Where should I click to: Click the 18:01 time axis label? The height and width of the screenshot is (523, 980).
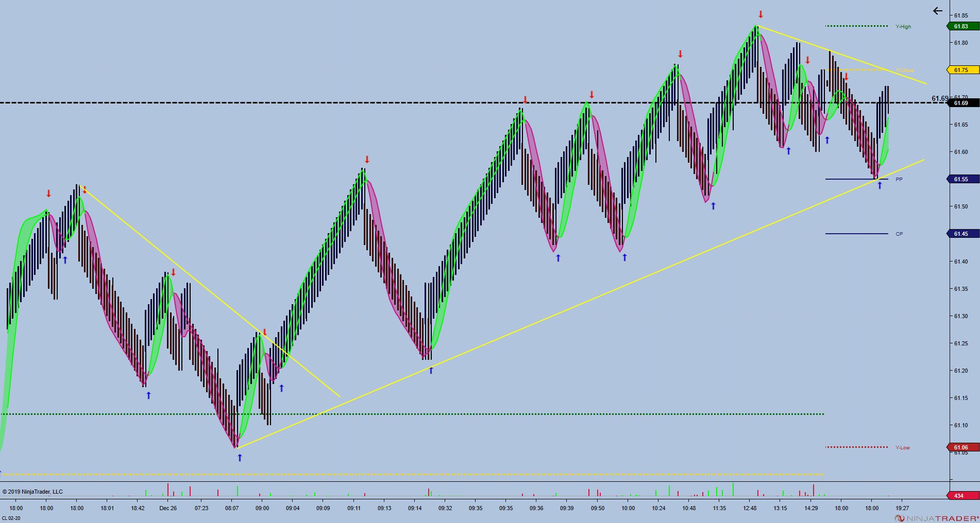[107, 508]
